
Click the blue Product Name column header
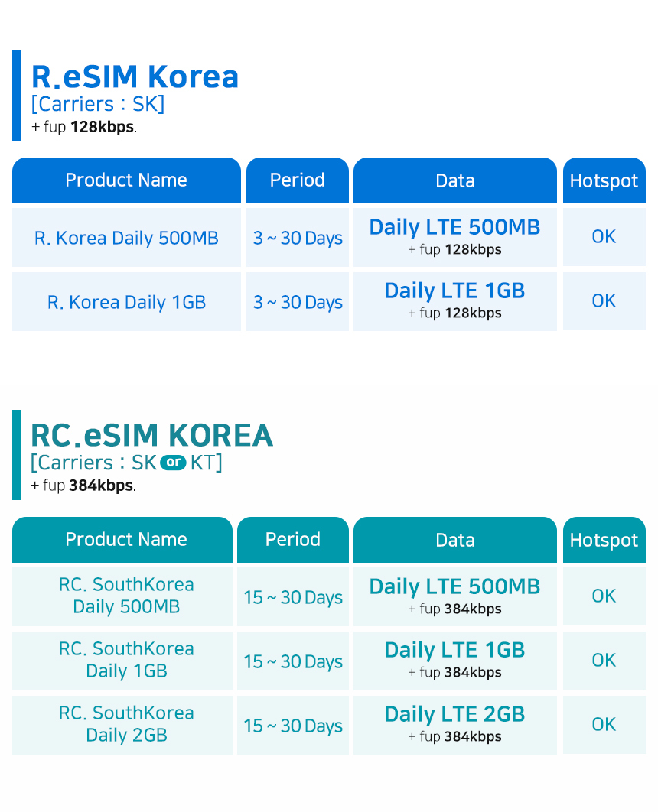[x=126, y=180]
